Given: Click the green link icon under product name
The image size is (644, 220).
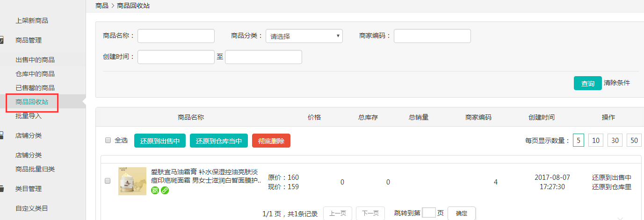Looking at the screenshot, I should (x=165, y=190).
